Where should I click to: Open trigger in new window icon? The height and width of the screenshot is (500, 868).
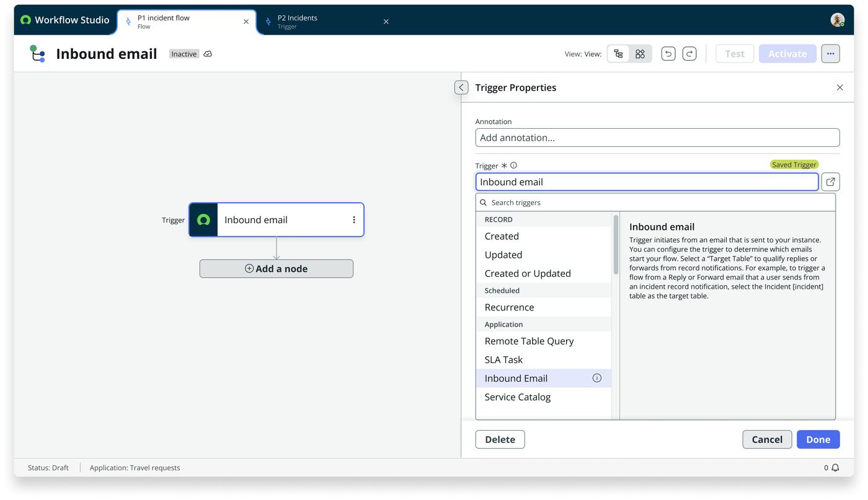coord(830,182)
